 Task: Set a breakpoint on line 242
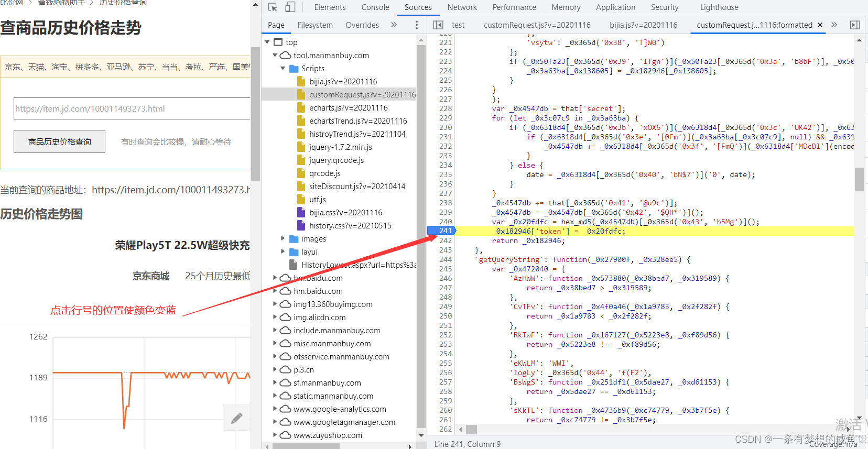[x=445, y=240]
